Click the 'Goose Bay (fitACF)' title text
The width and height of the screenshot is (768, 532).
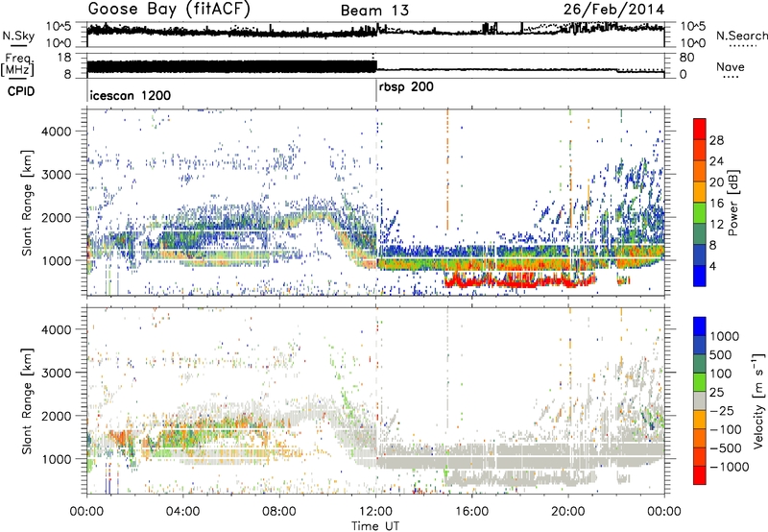(170, 10)
